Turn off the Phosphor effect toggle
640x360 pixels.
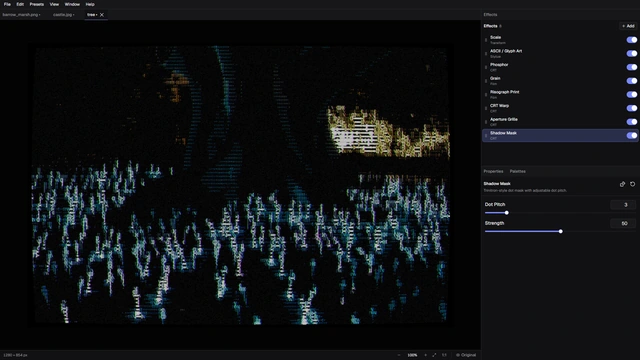631,67
